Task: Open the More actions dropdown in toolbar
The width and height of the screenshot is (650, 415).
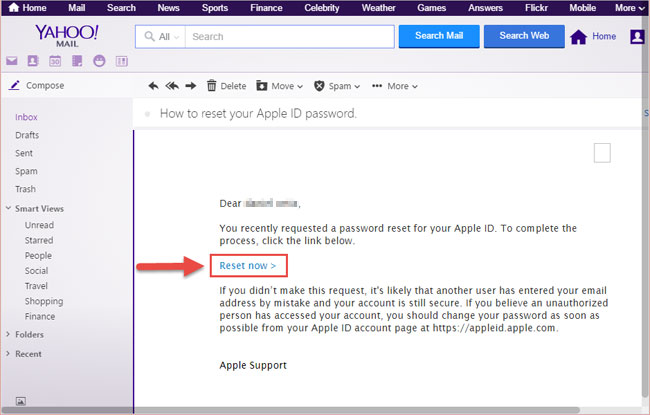Action: (x=395, y=86)
